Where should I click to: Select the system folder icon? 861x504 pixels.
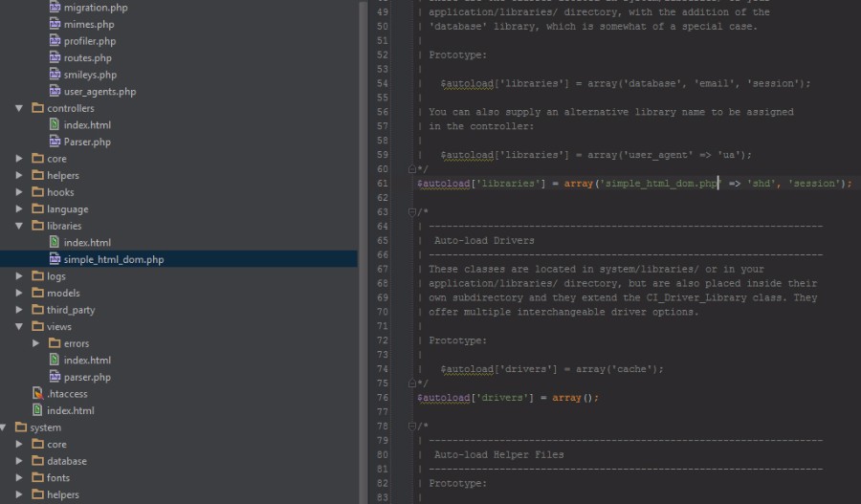tap(21, 427)
